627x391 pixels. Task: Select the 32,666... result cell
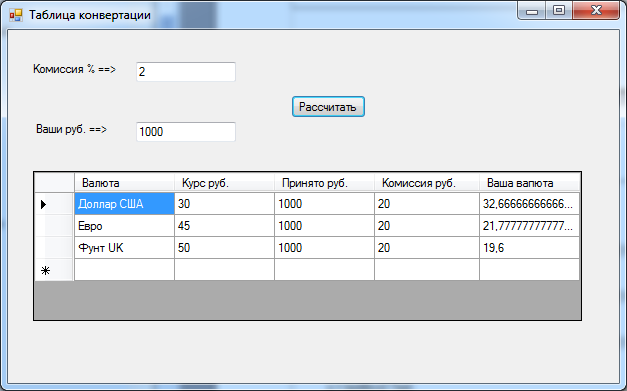click(529, 204)
